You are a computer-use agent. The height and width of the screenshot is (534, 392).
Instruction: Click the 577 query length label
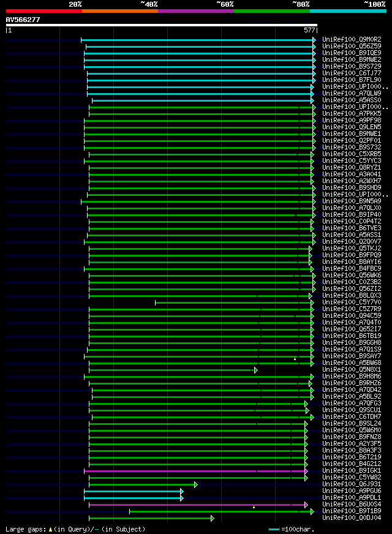click(x=309, y=30)
